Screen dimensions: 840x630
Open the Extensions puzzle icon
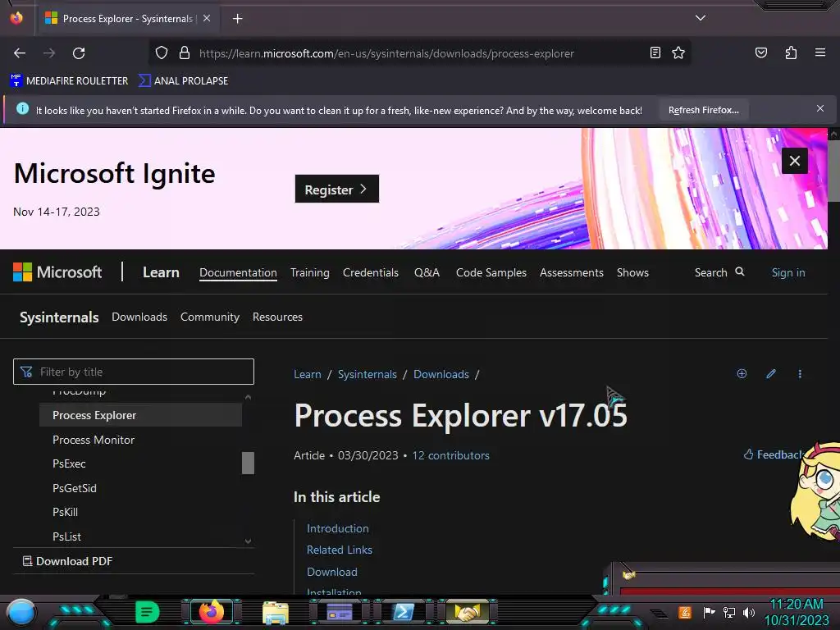[x=791, y=52]
